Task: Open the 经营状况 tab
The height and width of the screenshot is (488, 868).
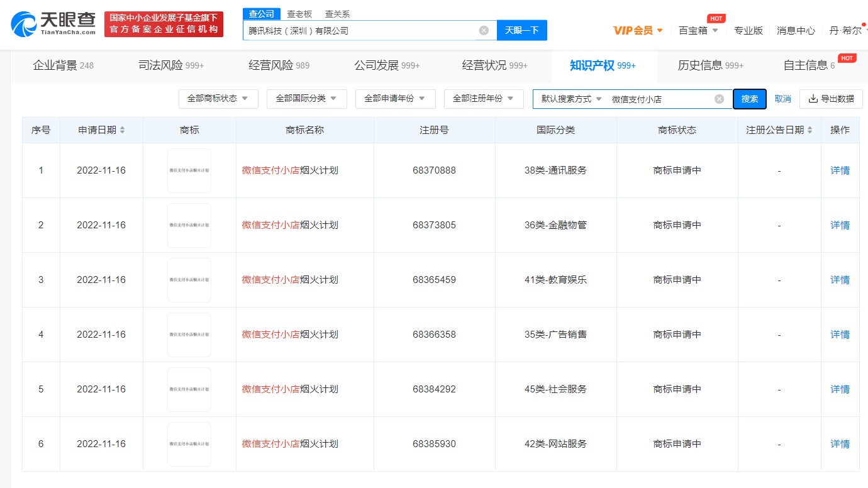Action: pyautogui.click(x=495, y=65)
